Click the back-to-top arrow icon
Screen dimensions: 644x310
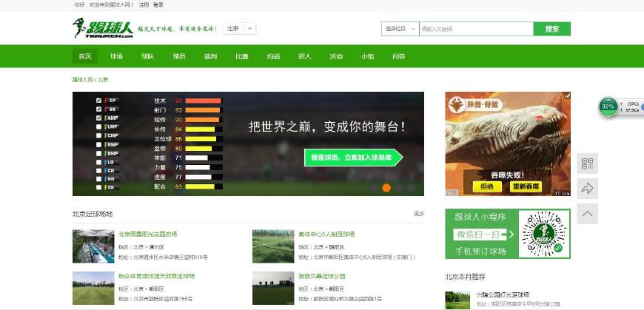[587, 214]
